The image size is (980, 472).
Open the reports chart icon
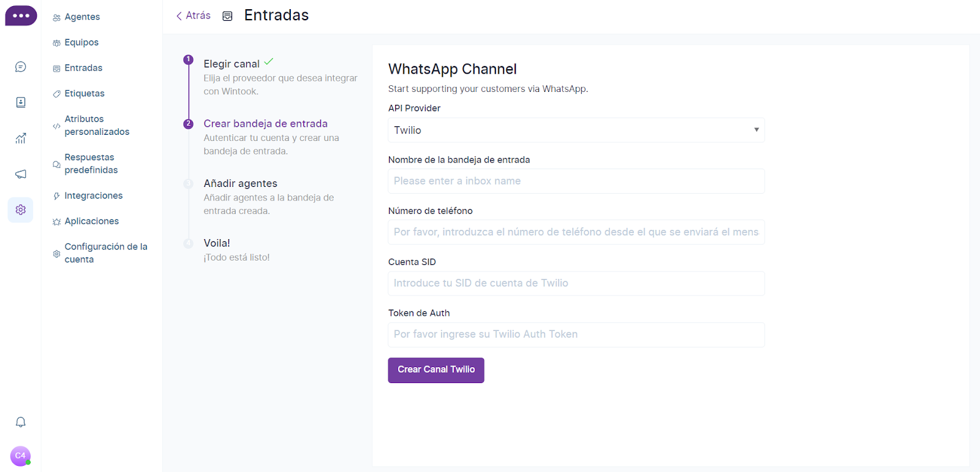21,138
